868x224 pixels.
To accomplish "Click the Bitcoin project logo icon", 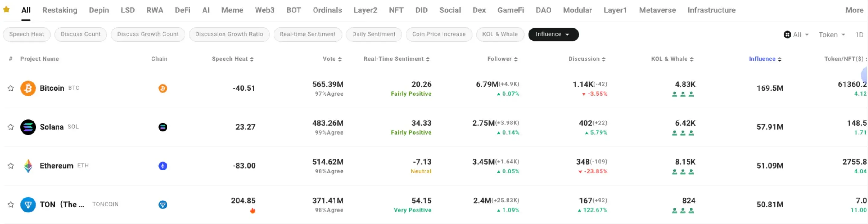I will [x=28, y=88].
